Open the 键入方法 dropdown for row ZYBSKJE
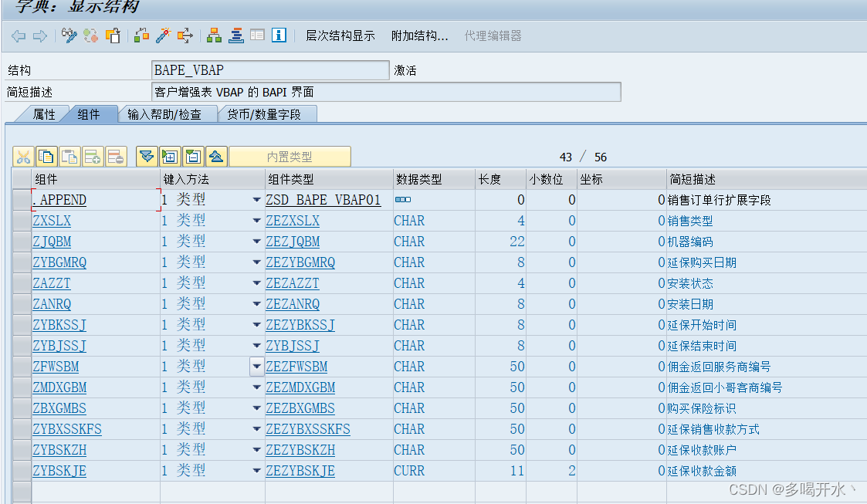 257,470
